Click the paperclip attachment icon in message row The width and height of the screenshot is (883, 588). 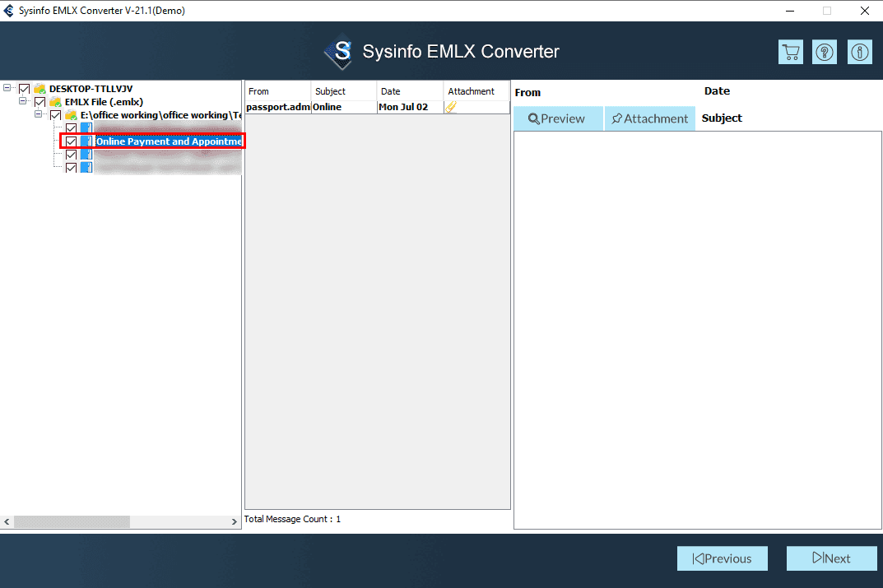pyautogui.click(x=450, y=107)
